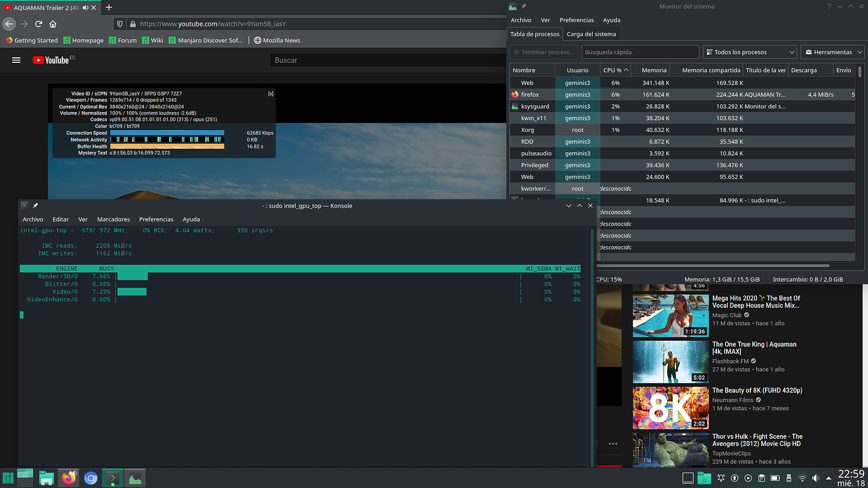Open Editar menu in Konsole

60,219
